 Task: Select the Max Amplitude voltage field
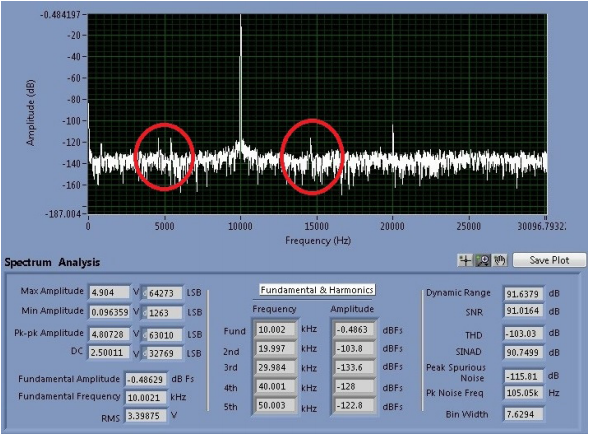coord(109,292)
